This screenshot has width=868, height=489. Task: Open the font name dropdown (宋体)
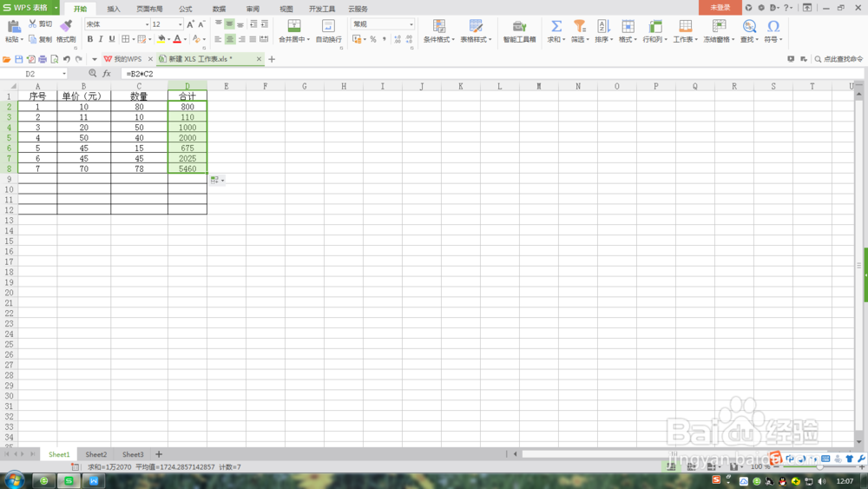click(148, 24)
